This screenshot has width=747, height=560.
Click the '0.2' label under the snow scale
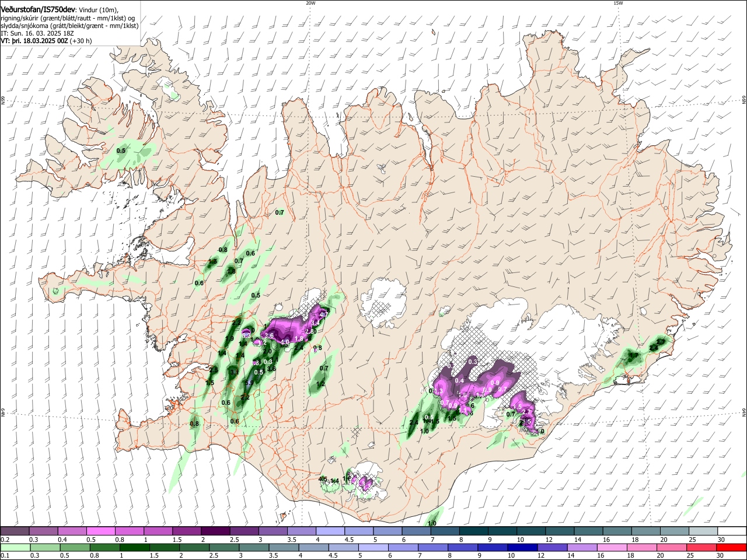pos(5,540)
